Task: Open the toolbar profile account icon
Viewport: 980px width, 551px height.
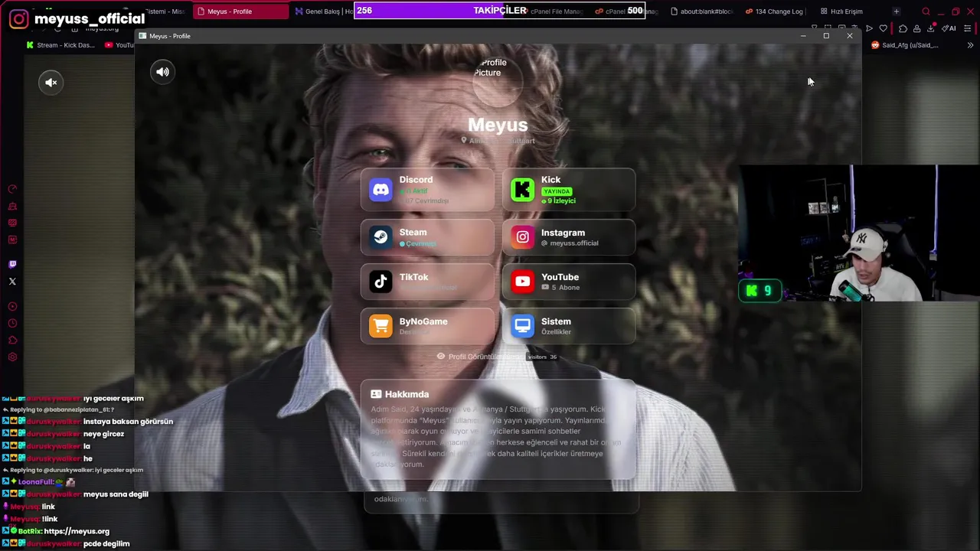Action: pyautogui.click(x=917, y=28)
